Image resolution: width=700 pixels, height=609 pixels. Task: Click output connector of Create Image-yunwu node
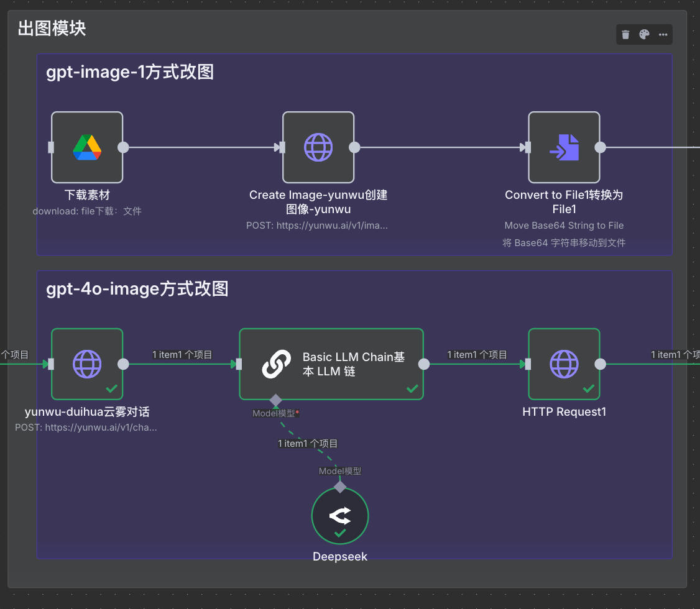pos(354,147)
